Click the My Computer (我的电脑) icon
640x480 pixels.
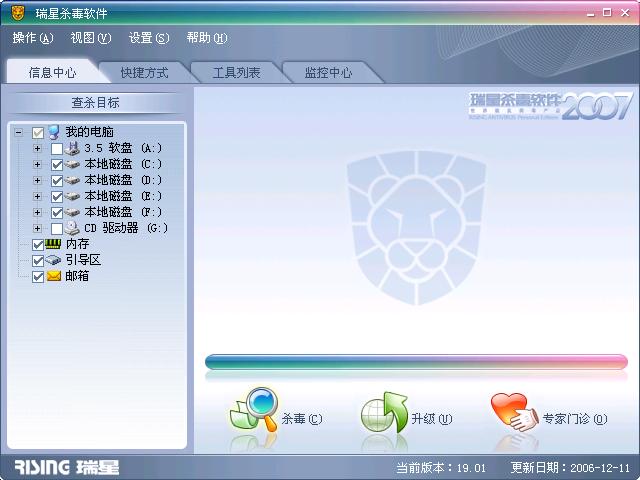tap(53, 132)
